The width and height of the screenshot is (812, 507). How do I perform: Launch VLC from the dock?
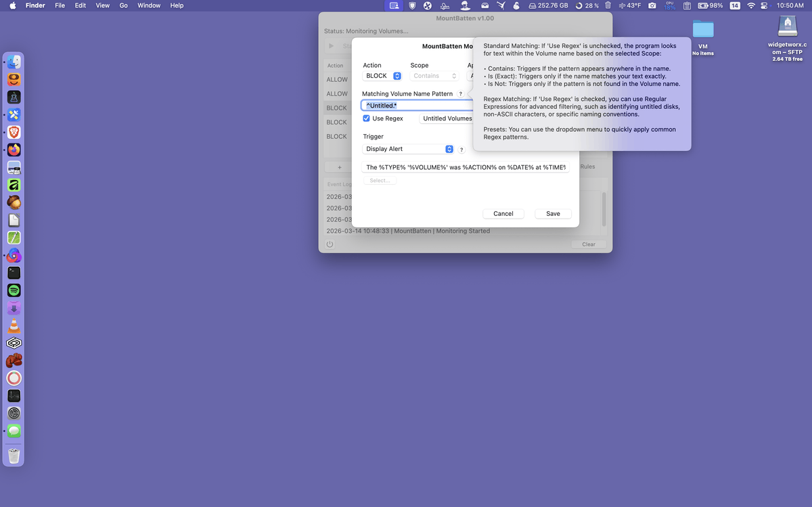[14, 326]
